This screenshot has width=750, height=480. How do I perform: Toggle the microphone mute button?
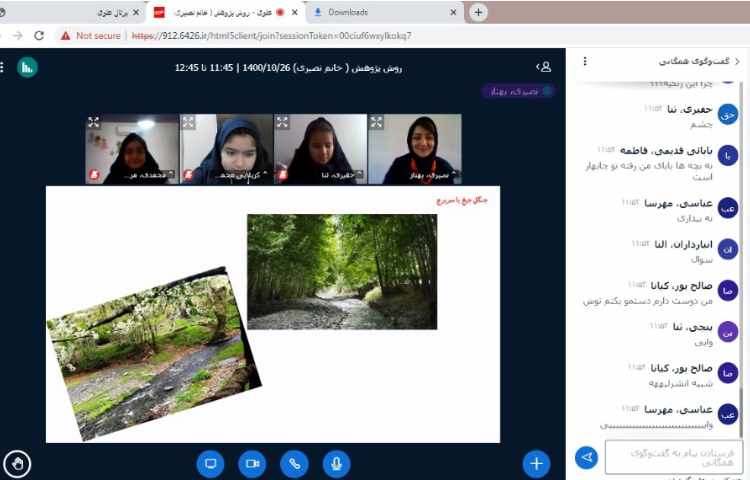pos(337,463)
